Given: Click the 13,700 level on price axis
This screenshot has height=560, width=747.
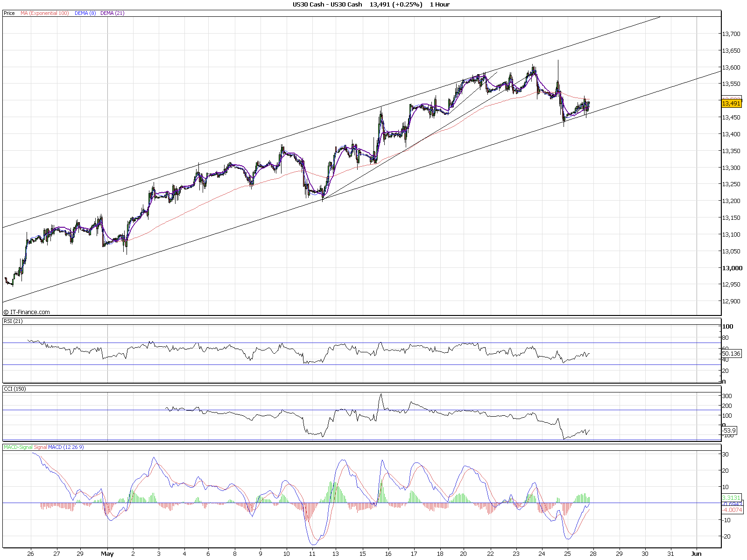Looking at the screenshot, I should (732, 34).
